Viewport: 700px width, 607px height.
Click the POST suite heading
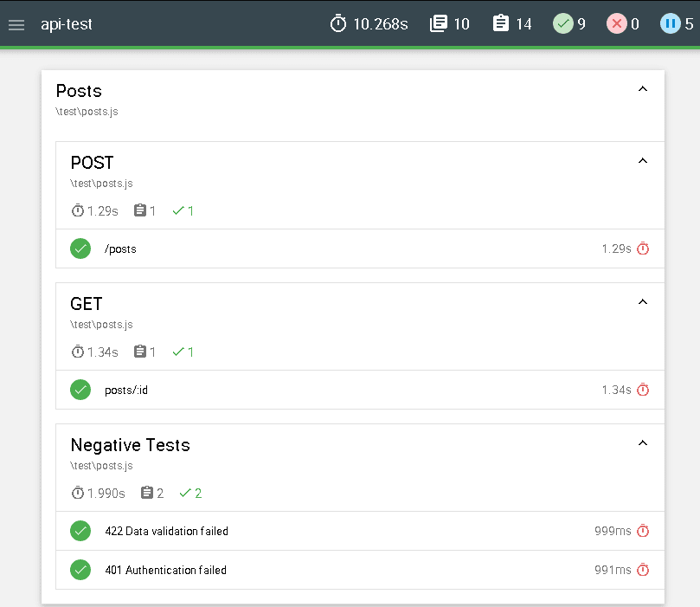point(92,163)
